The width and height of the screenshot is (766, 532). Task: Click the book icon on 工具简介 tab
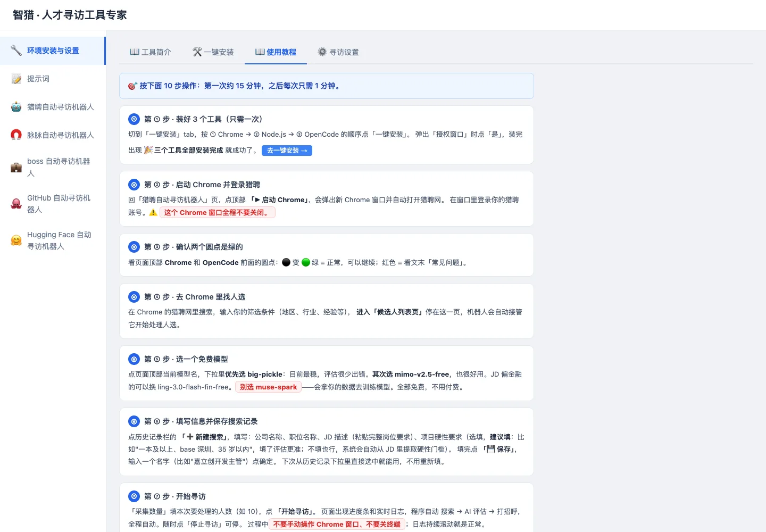(135, 52)
